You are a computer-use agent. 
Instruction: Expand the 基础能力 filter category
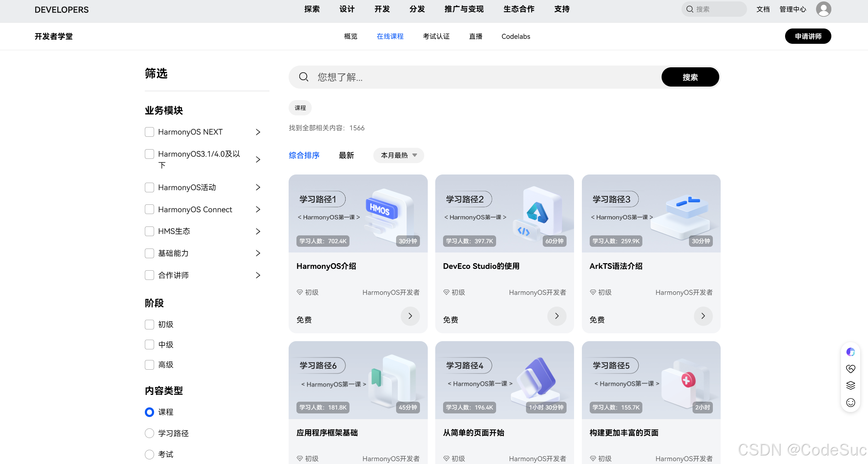(258, 253)
